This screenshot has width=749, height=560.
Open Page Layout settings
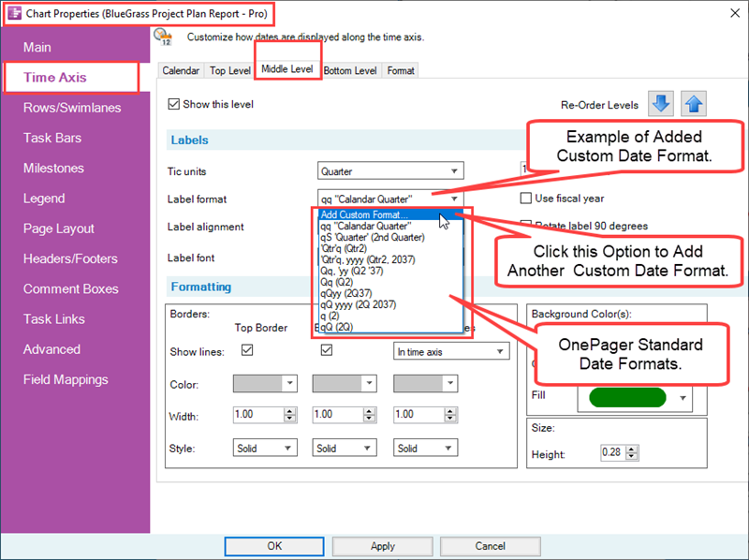click(59, 228)
